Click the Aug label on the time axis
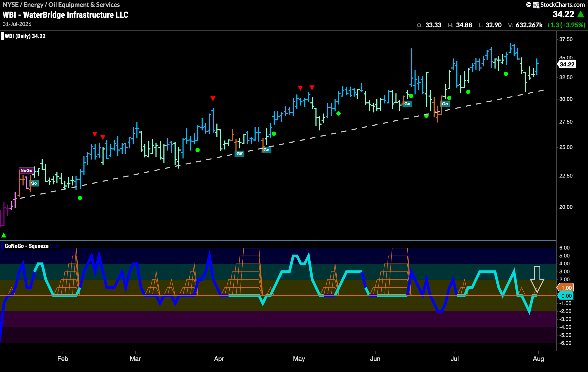The image size is (588, 372). (x=538, y=359)
